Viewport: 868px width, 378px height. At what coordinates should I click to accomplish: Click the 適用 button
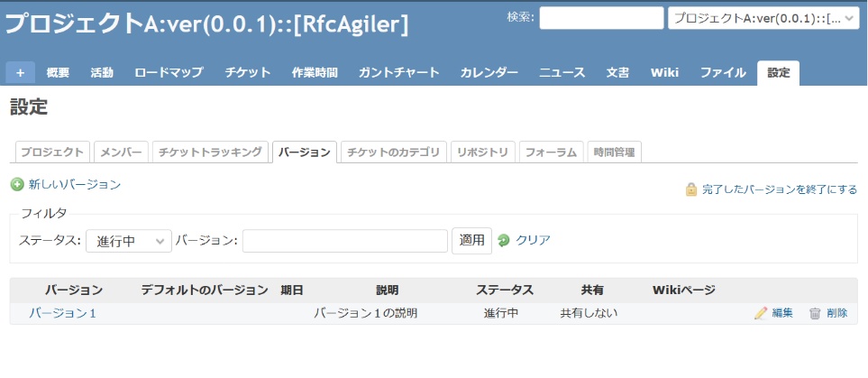471,241
